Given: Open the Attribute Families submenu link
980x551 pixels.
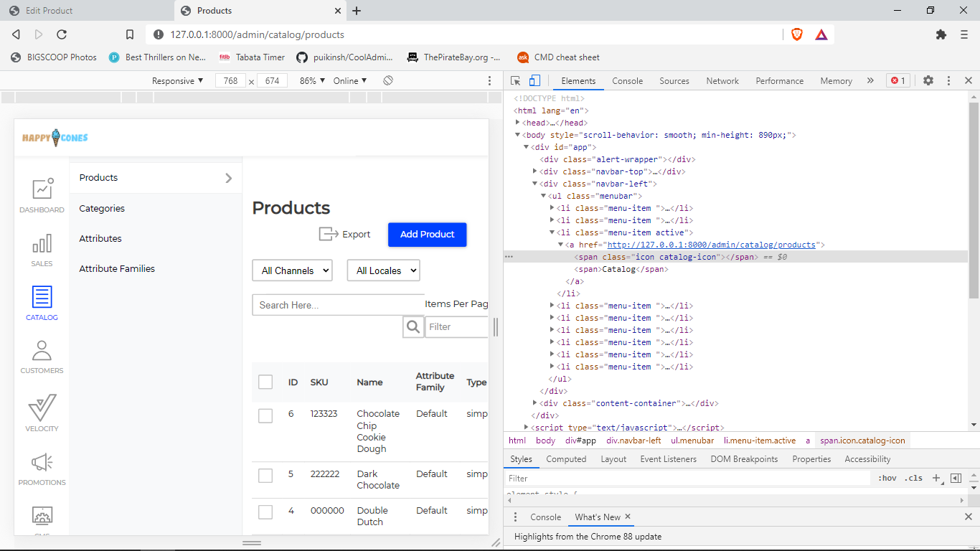Looking at the screenshot, I should click(x=117, y=268).
